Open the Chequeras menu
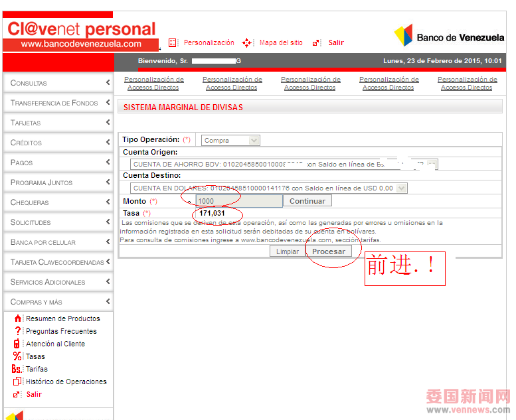Screen dimensions: 516x420 click(58, 202)
